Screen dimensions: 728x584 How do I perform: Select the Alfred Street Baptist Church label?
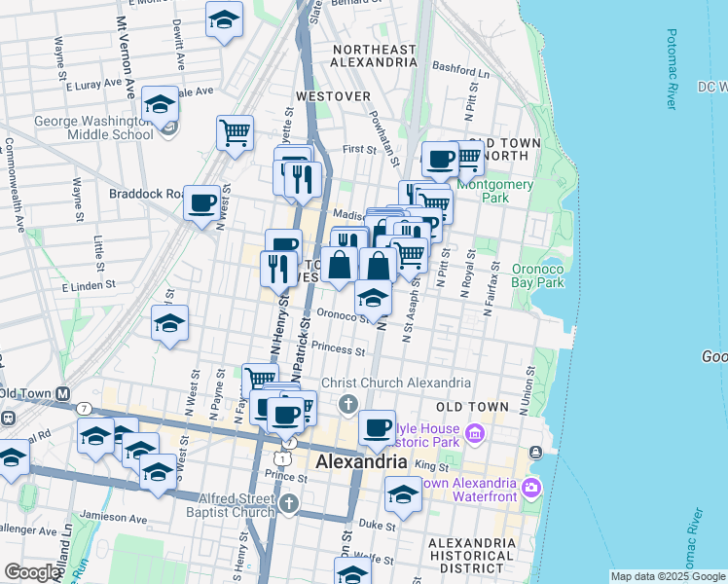point(231,505)
